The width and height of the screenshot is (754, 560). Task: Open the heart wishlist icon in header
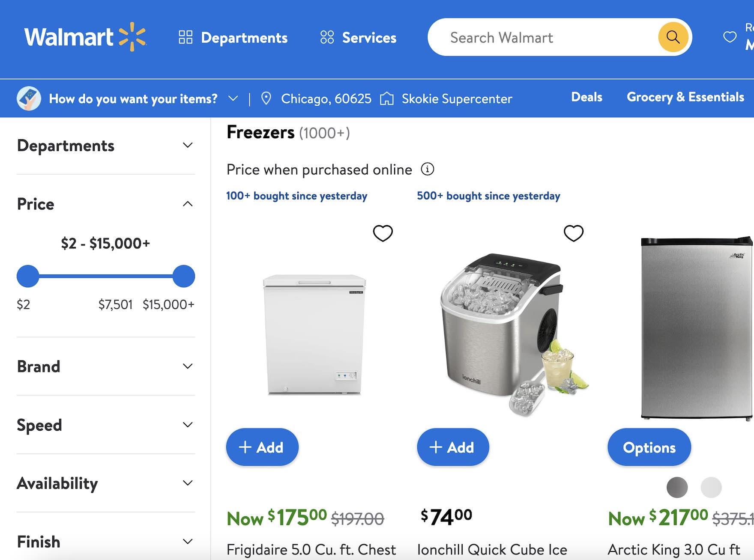[730, 37]
